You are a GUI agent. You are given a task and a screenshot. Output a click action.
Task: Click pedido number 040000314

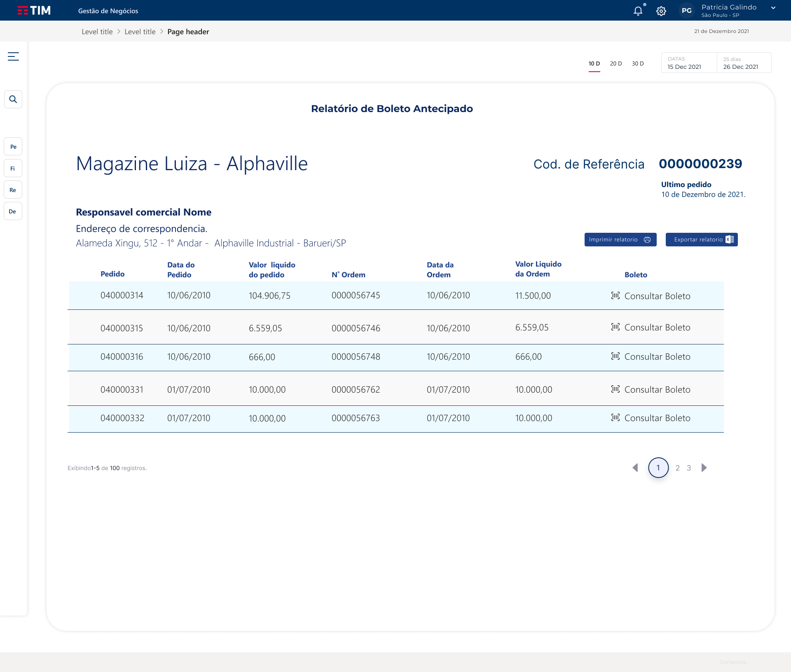click(122, 295)
